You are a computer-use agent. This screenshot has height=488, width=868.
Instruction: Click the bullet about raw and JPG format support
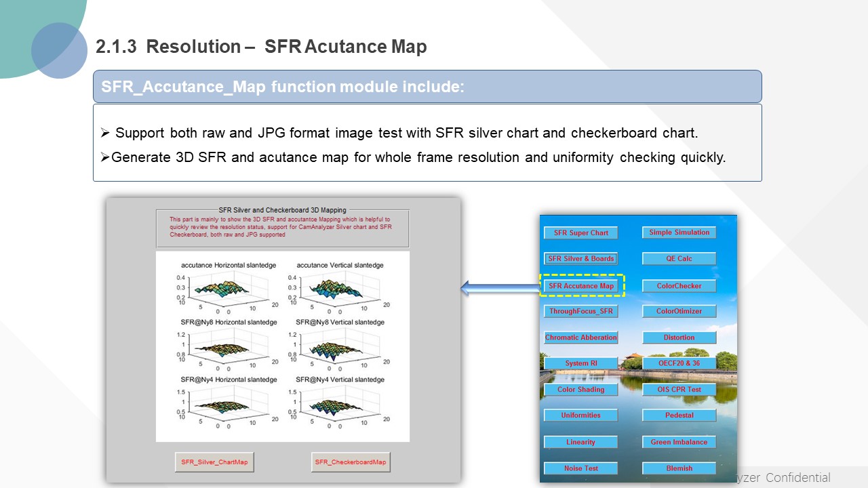click(x=399, y=133)
